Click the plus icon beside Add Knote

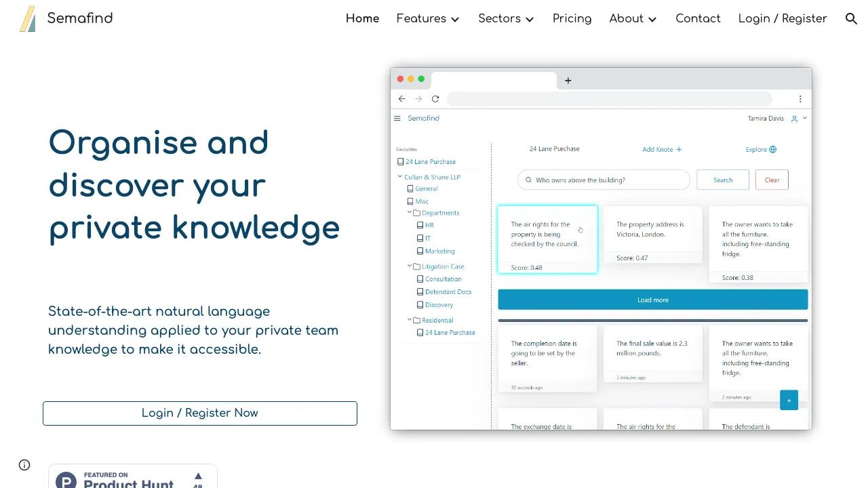click(679, 150)
